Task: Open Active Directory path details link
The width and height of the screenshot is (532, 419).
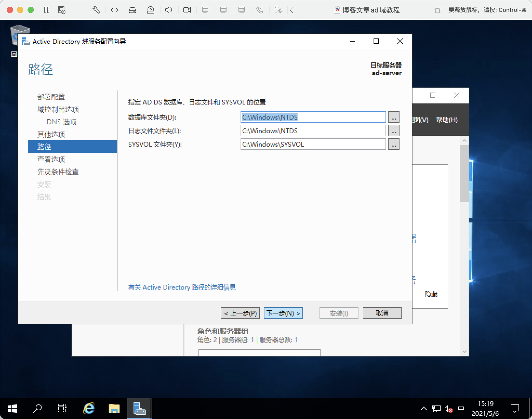Action: (x=182, y=287)
